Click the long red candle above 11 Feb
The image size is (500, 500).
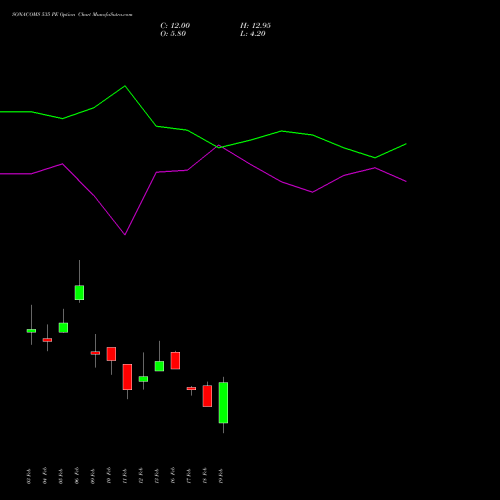(x=127, y=377)
